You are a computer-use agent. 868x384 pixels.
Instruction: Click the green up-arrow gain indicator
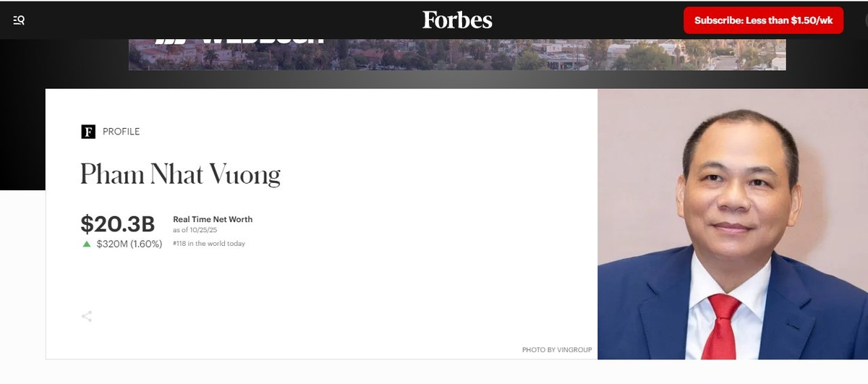tap(87, 244)
